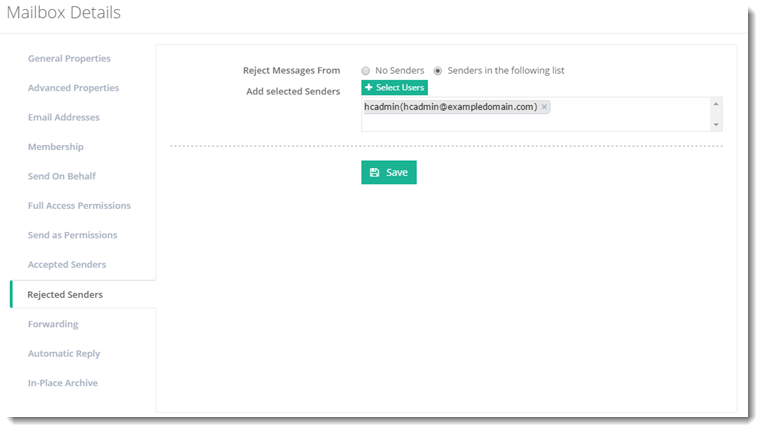Switch to Advanced Properties tab
The image size is (763, 432).
pyautogui.click(x=73, y=88)
